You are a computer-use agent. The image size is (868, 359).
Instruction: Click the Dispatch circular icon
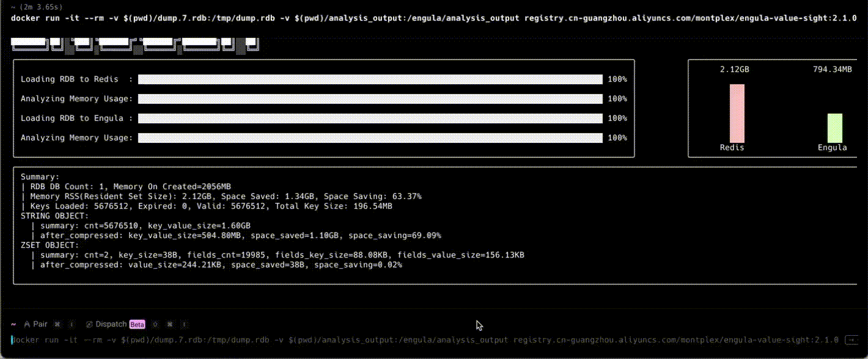pos(89,324)
